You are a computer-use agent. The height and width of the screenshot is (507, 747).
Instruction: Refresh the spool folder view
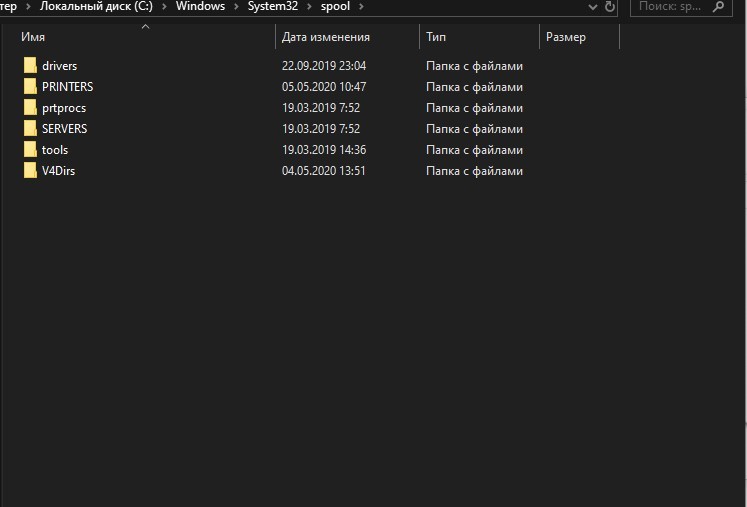[x=610, y=7]
